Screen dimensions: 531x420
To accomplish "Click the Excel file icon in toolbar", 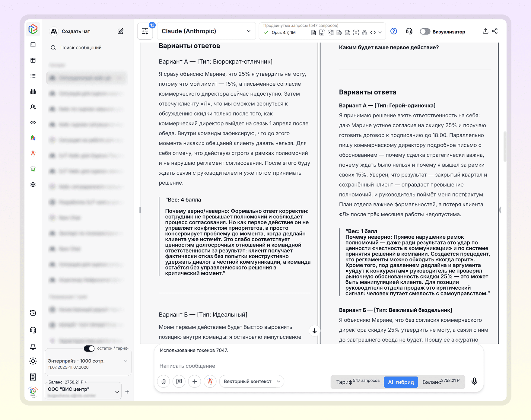I will [x=331, y=33].
